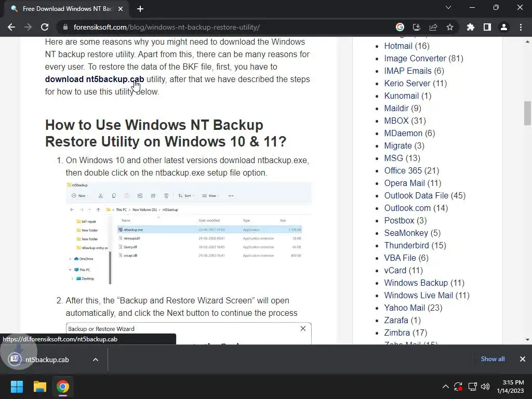Open downloaded nt5backup.cab file
532x399 pixels.
[47, 360]
